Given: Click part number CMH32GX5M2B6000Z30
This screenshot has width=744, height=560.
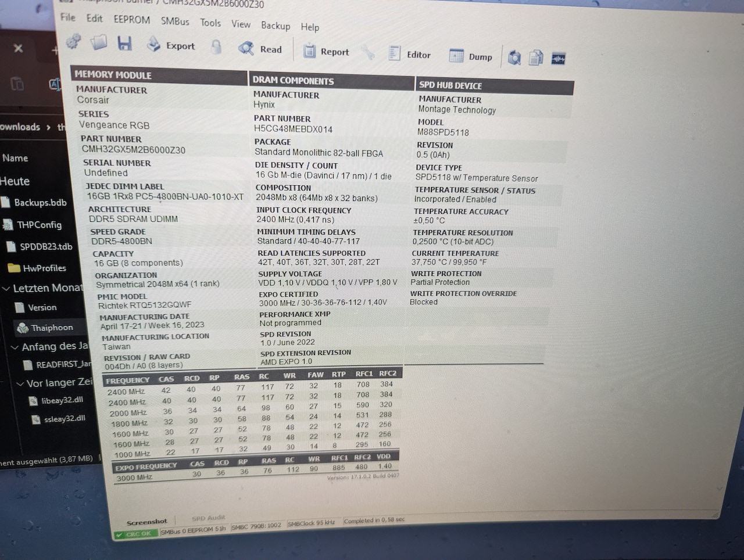Looking at the screenshot, I should pyautogui.click(x=133, y=150).
